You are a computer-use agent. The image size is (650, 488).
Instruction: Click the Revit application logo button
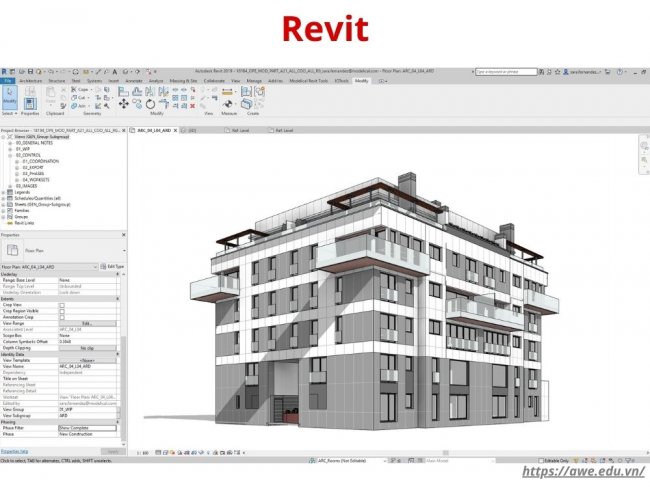[x=6, y=71]
